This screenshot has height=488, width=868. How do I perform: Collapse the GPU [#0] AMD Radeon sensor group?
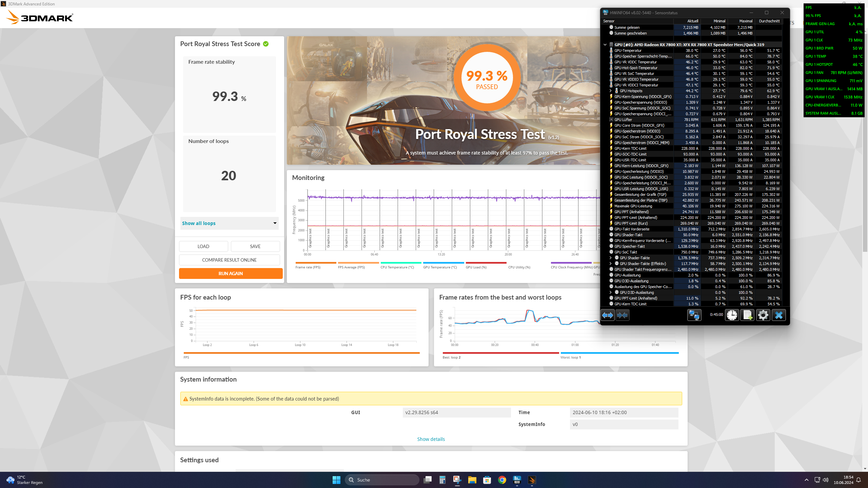(x=605, y=45)
